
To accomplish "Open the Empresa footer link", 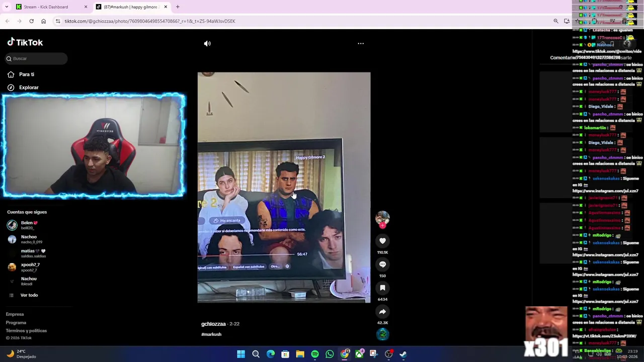I will (x=15, y=314).
